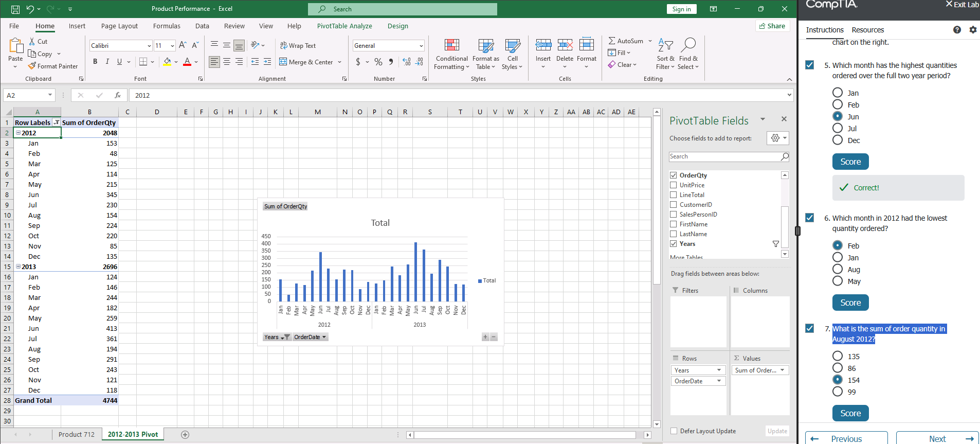Collapse the 2012 group in pivot table

tap(18, 133)
